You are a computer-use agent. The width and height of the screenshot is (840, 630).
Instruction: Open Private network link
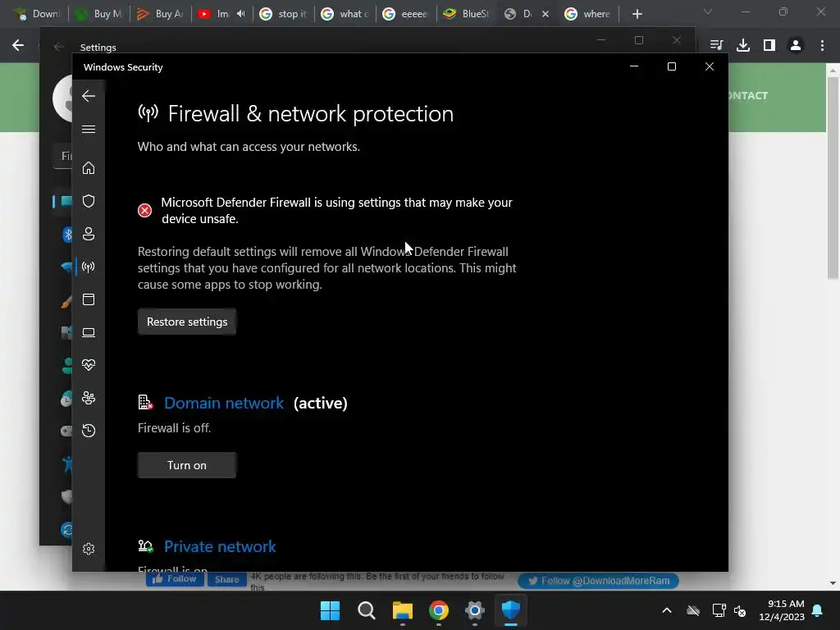(220, 546)
